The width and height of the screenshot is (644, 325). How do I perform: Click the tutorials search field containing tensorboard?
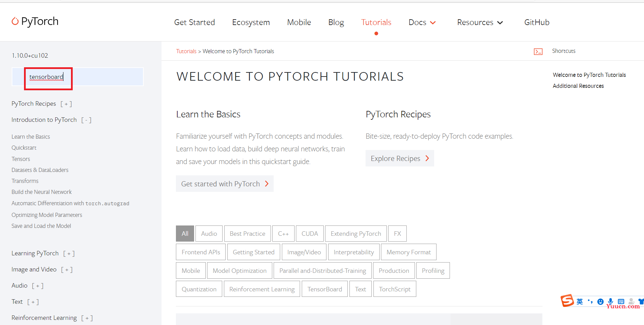[78, 77]
